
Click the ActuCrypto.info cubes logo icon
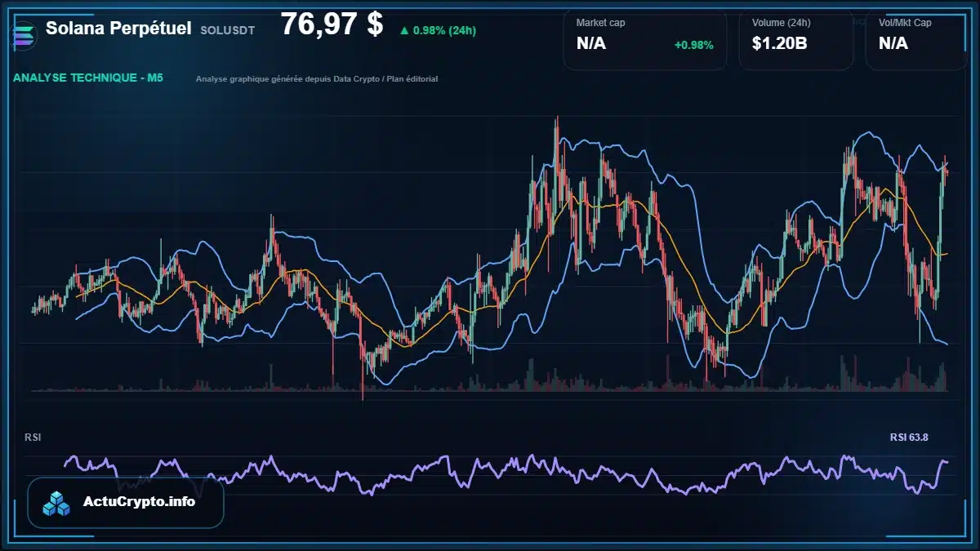pos(57,503)
